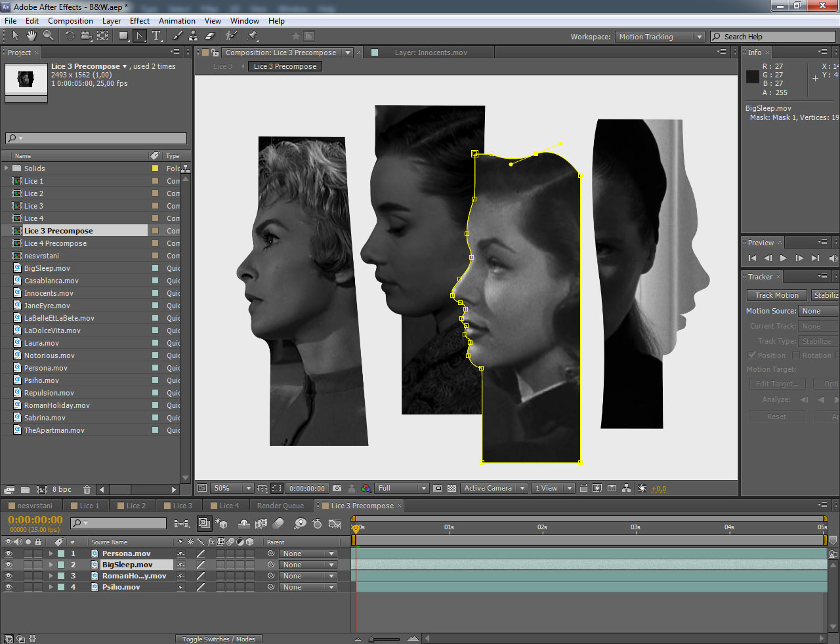Choose the Eraser tool
Image resolution: width=840 pixels, height=644 pixels.
(210, 36)
